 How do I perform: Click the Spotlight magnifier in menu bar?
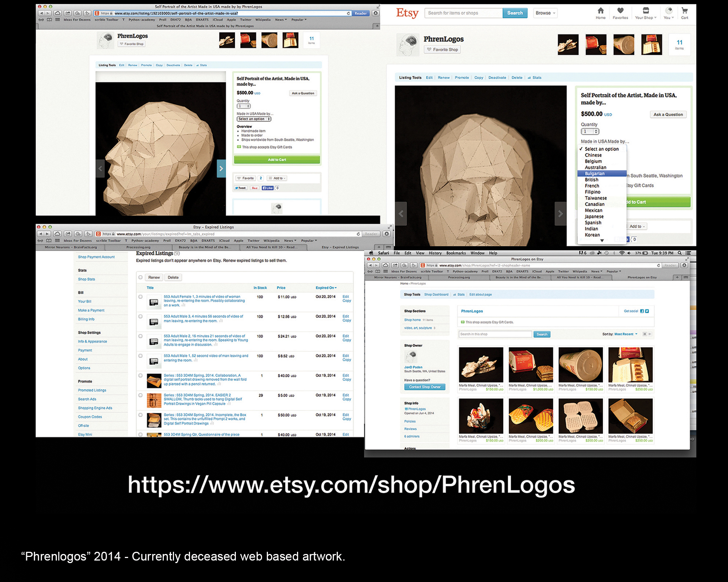coord(679,253)
